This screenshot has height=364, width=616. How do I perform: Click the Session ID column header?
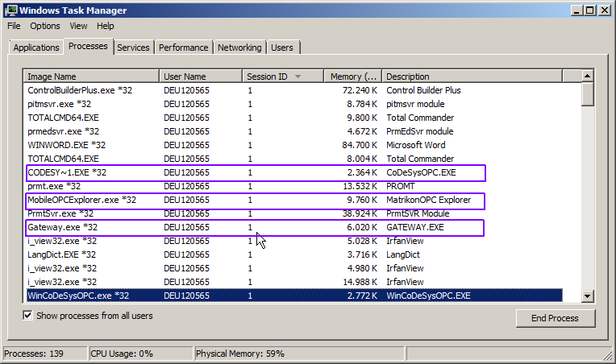[283, 76]
